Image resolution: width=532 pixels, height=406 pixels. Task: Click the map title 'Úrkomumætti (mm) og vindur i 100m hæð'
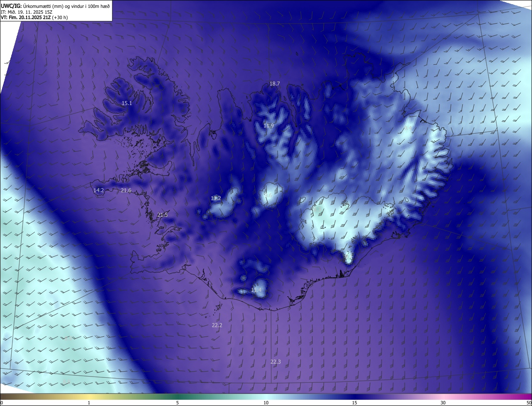tap(66, 6)
